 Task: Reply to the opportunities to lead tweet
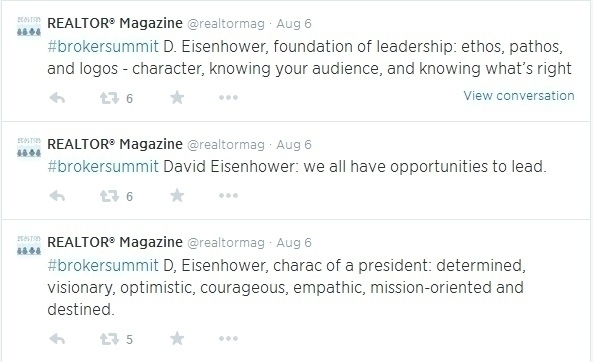pos(57,196)
